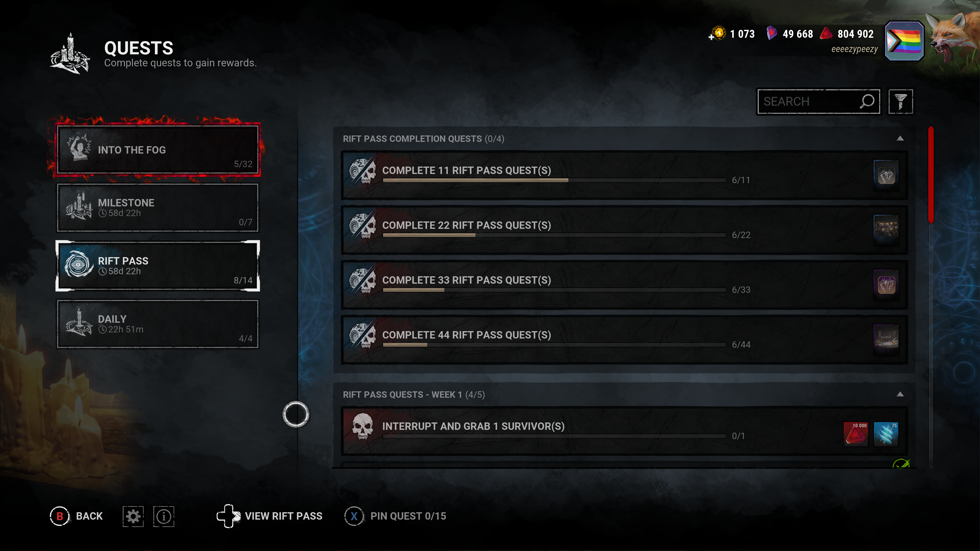
Task: Focus the Search input field
Action: [x=818, y=102]
